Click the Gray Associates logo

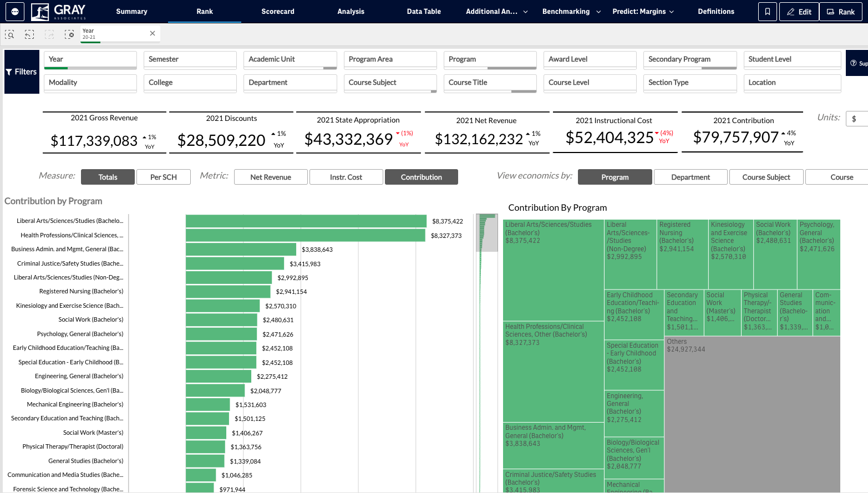[x=58, y=11]
